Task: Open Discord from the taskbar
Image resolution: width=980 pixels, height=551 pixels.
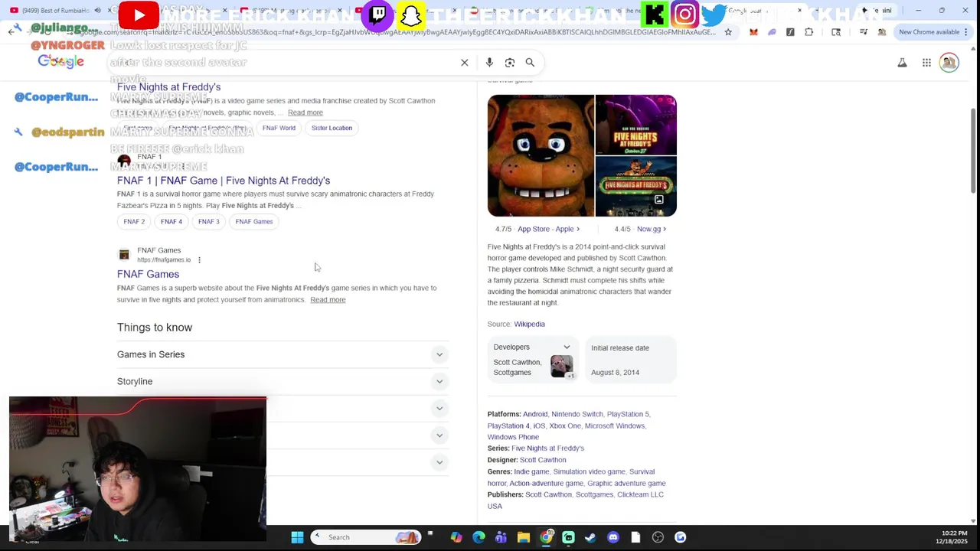Action: [x=612, y=537]
